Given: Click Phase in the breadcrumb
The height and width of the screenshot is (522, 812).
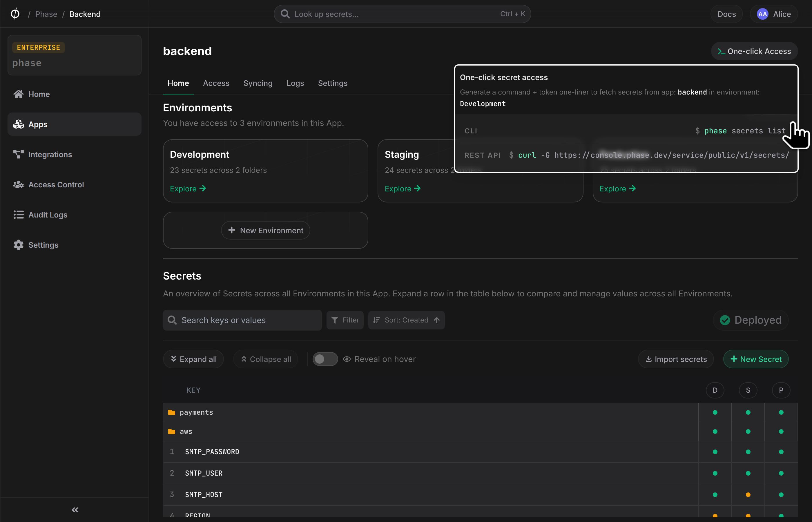Looking at the screenshot, I should click(46, 14).
